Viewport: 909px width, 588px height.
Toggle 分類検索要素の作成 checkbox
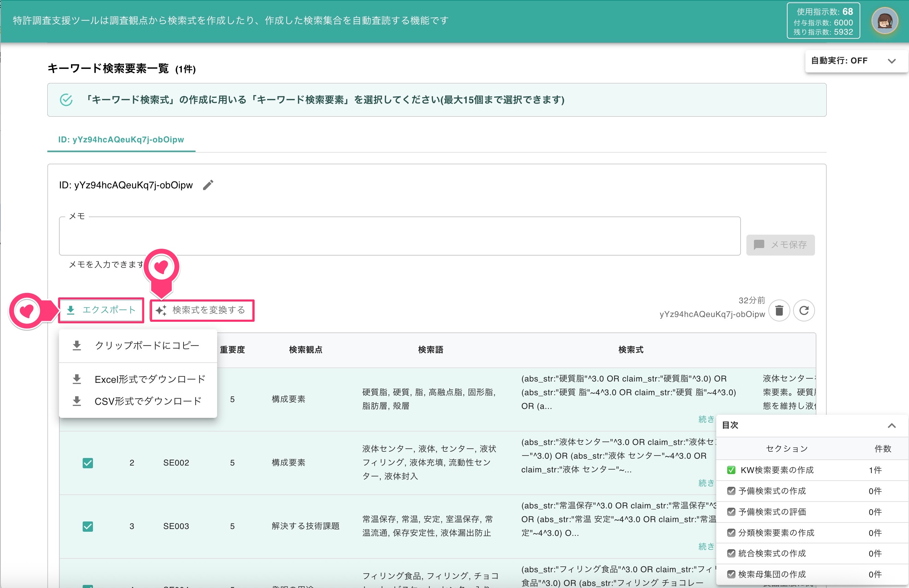731,533
